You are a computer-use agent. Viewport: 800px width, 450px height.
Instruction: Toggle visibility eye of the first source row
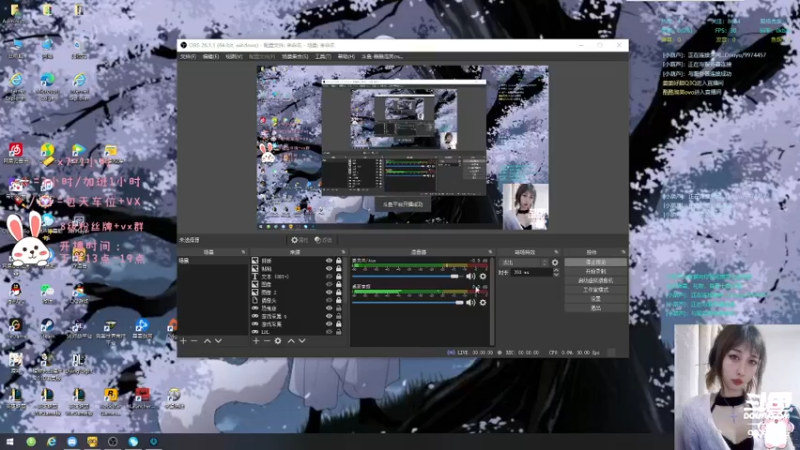[329, 261]
